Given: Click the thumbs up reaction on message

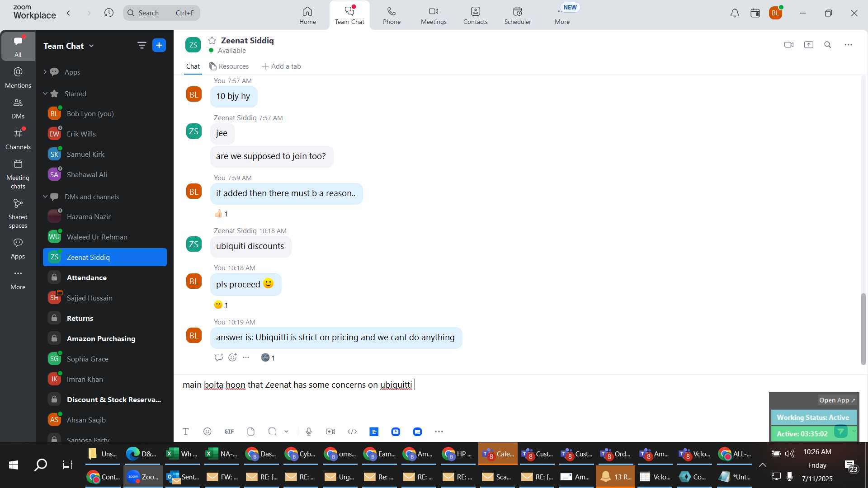Looking at the screenshot, I should [x=221, y=214].
